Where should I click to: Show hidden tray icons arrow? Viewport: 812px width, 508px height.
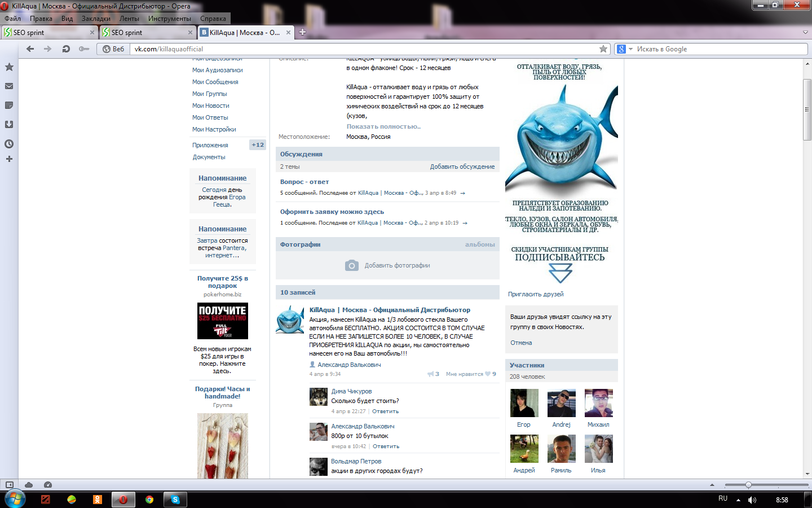click(738, 500)
